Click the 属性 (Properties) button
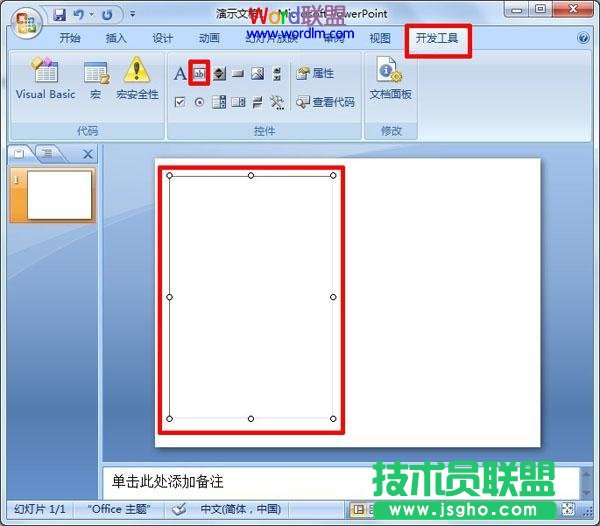This screenshot has width=600, height=526. point(315,73)
